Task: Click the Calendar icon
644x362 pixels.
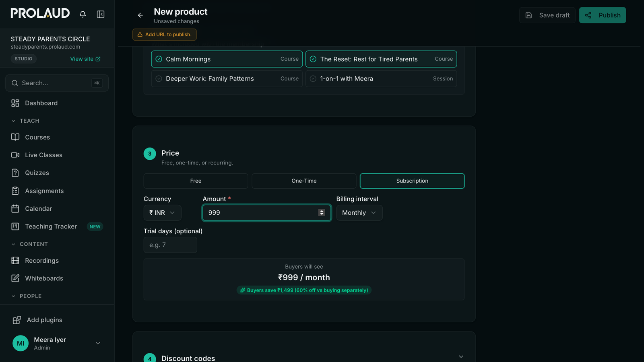Action: 15,208
